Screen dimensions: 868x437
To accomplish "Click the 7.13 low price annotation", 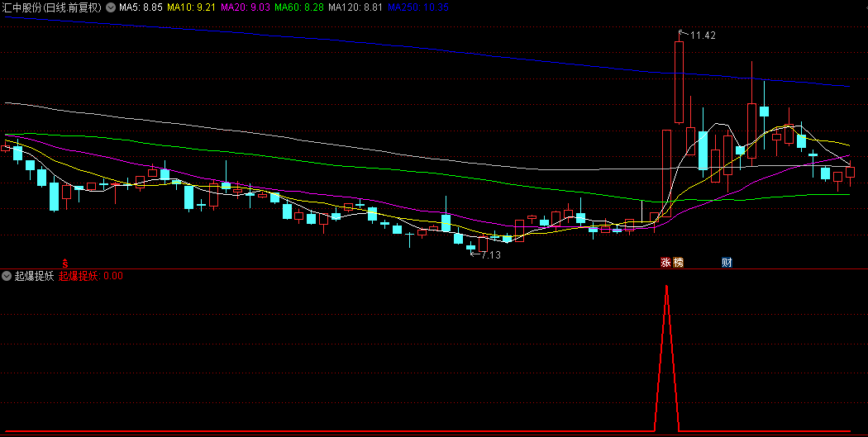I will (491, 255).
